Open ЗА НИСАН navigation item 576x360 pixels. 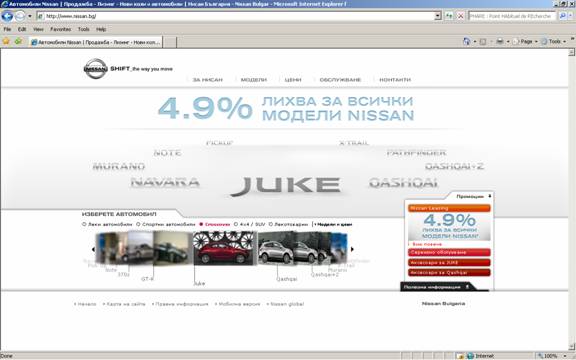click(208, 80)
